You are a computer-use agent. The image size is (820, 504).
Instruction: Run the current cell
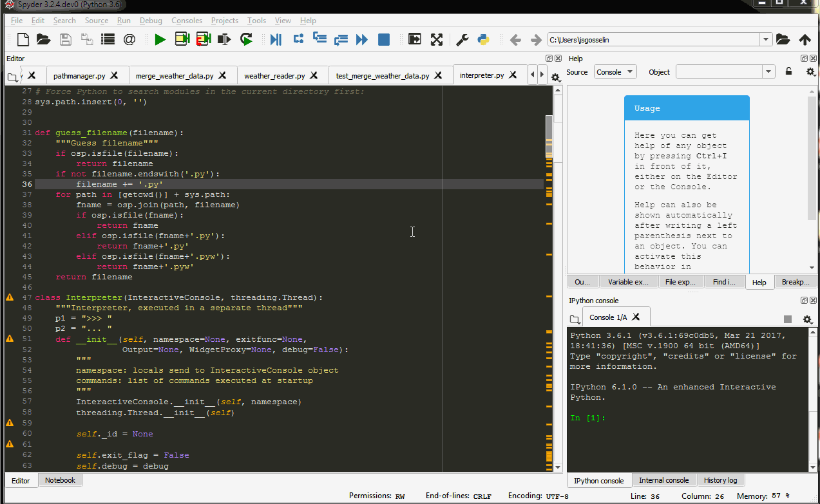pos(182,40)
